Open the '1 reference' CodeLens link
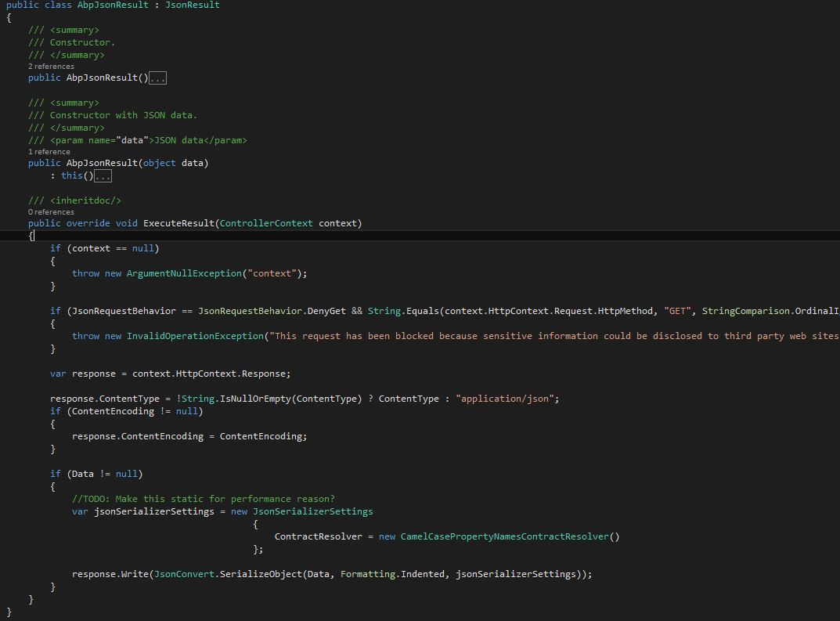 [49, 152]
